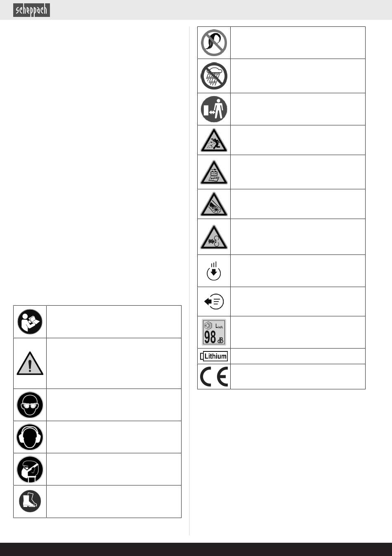The height and width of the screenshot is (556, 392).
Task: Select the rotating parts warning triangle
Action: 214,237
